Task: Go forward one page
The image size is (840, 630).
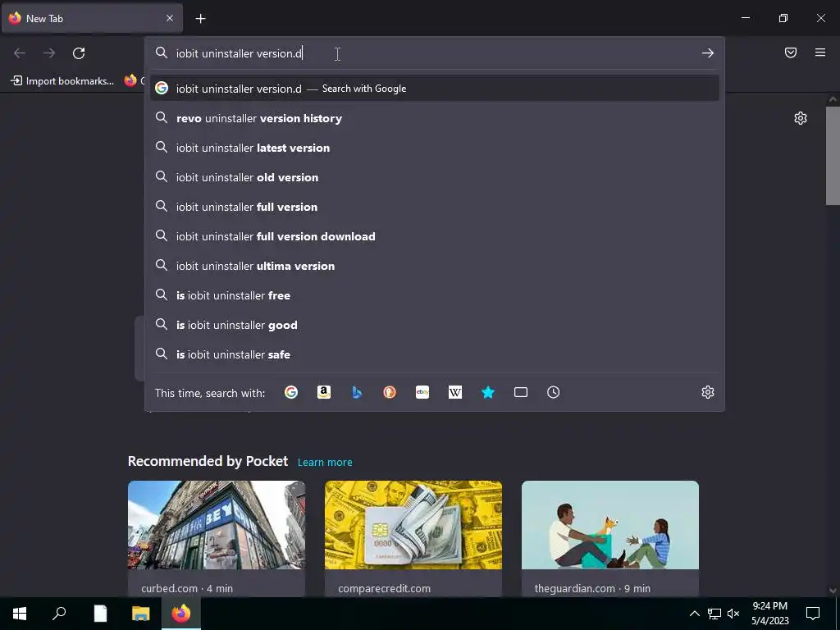Action: tap(49, 53)
